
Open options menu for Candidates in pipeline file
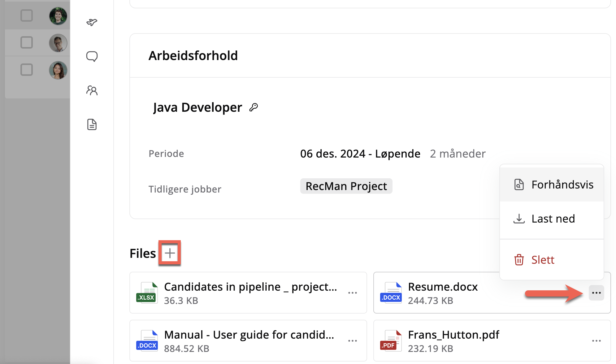coord(352,293)
